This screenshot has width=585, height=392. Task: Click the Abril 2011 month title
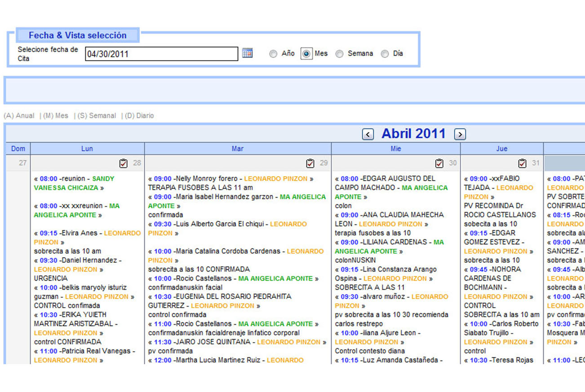413,134
